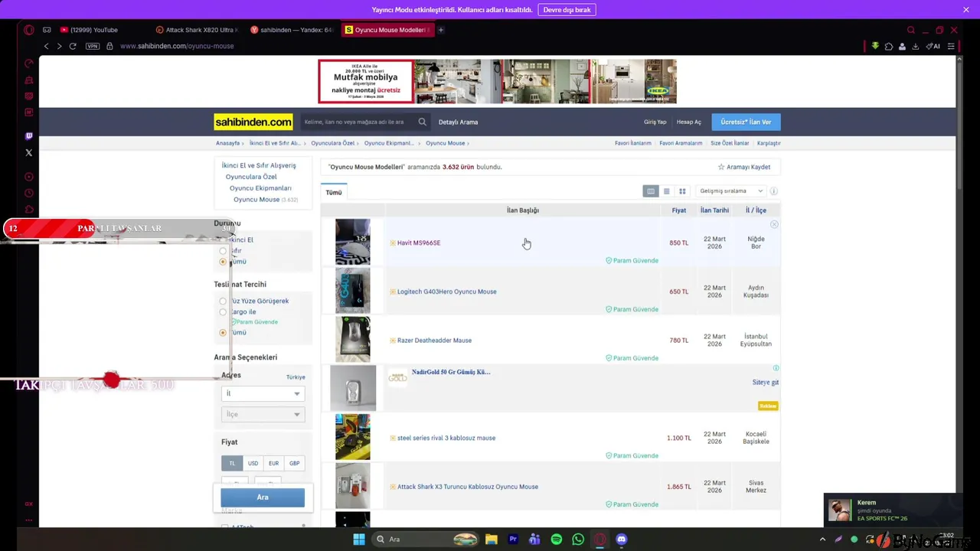Go back with the browser back arrow
Screen dimensions: 980x551
(x=46, y=46)
